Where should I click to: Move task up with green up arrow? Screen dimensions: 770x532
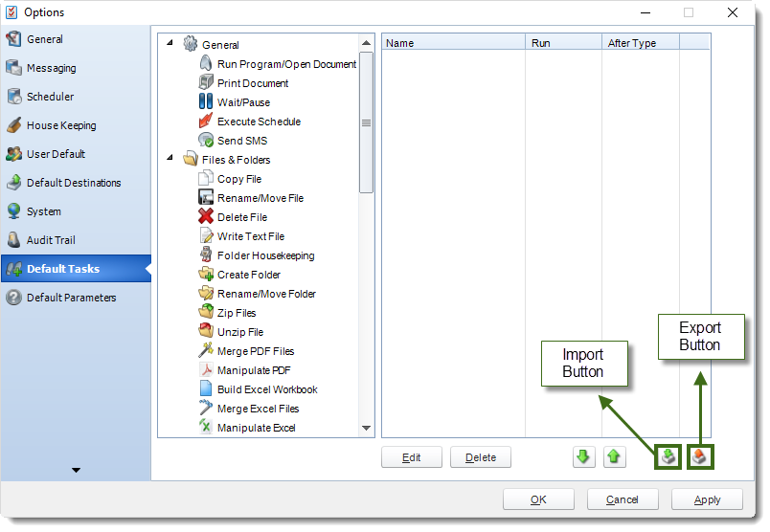(x=614, y=457)
